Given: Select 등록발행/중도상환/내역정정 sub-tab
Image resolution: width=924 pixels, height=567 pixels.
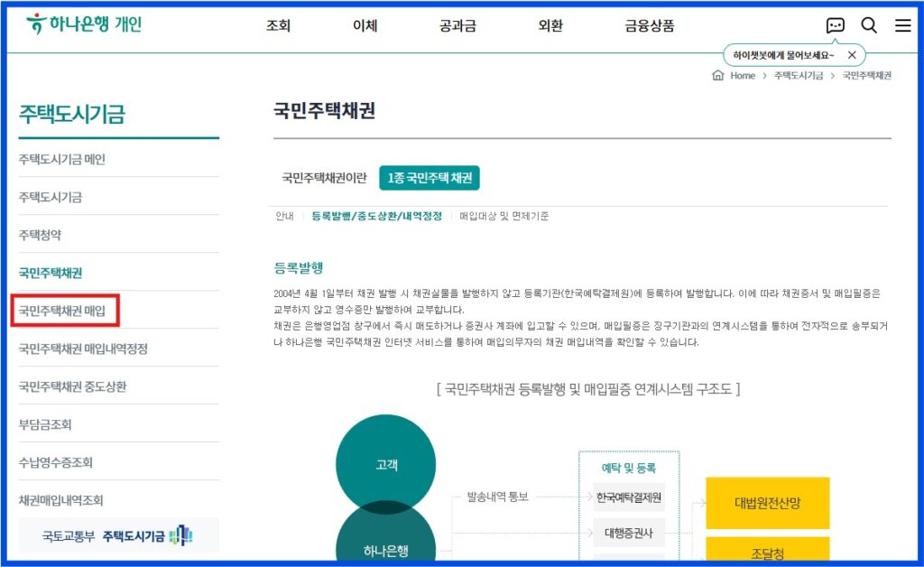Looking at the screenshot, I should (376, 217).
